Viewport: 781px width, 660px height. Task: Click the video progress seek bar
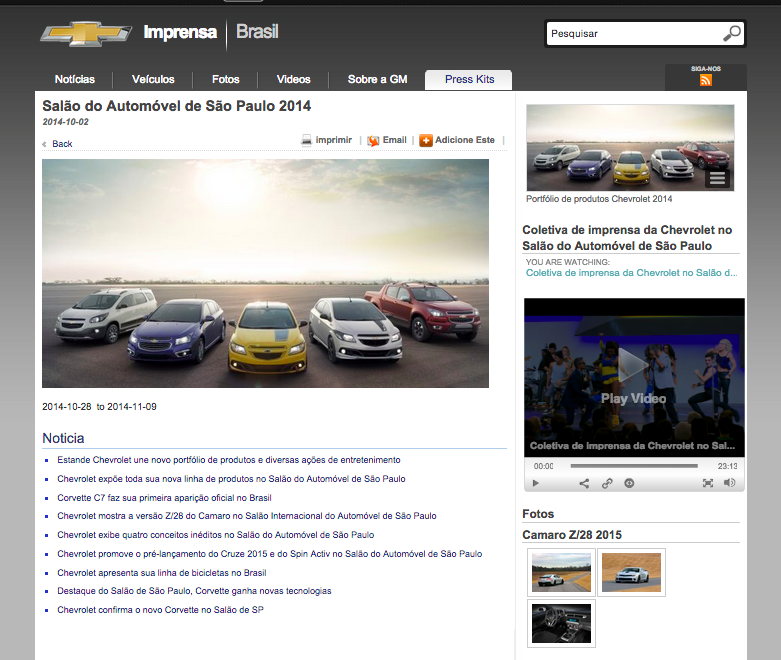(634, 466)
